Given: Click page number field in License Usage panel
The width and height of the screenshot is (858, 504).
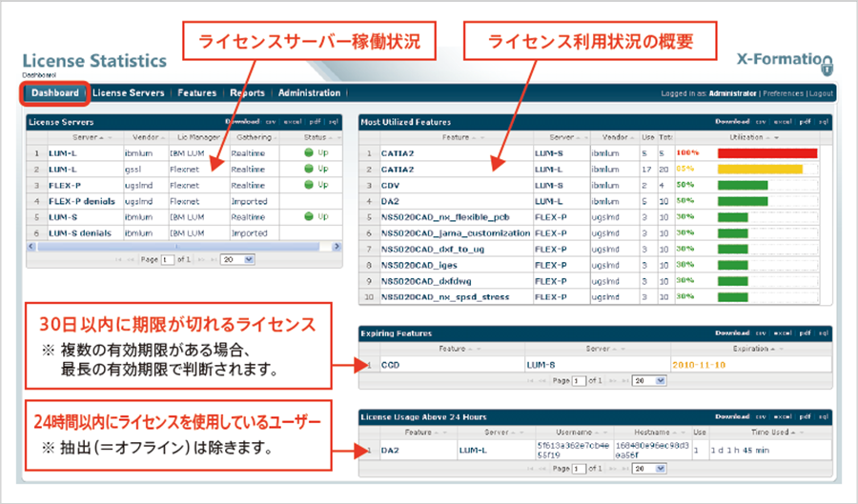Looking at the screenshot, I should 579,469.
